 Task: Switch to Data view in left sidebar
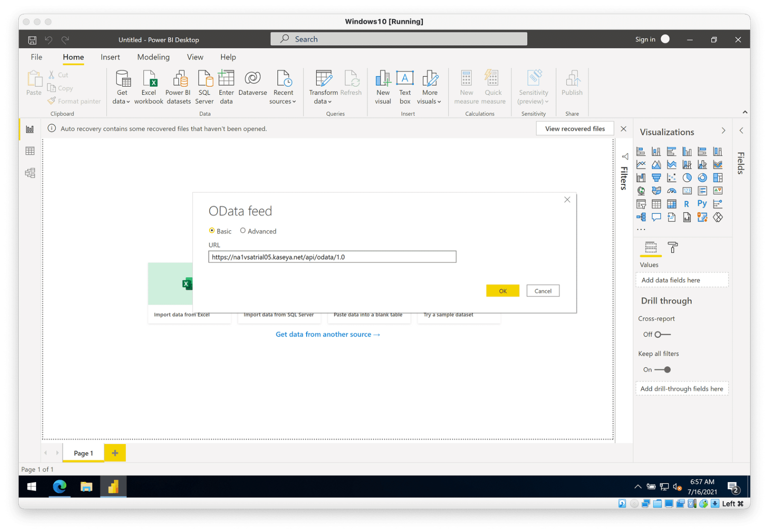pyautogui.click(x=30, y=151)
